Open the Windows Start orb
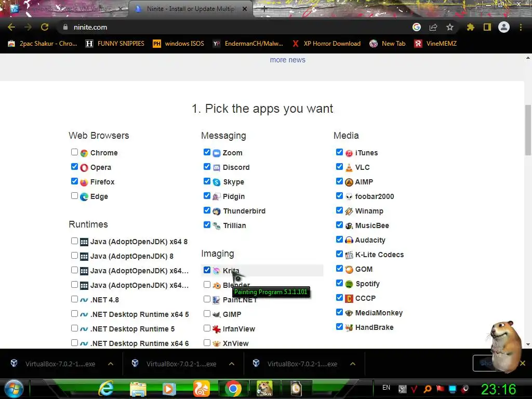 (x=14, y=389)
